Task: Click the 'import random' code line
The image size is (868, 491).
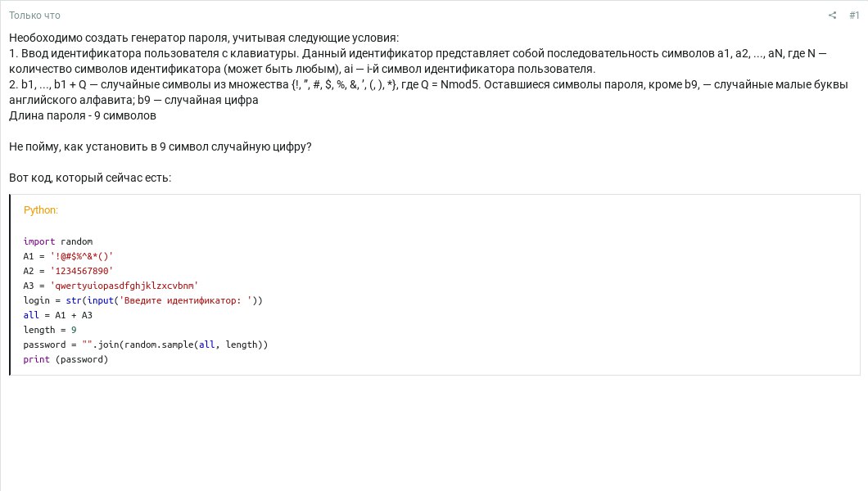Action: (57, 241)
